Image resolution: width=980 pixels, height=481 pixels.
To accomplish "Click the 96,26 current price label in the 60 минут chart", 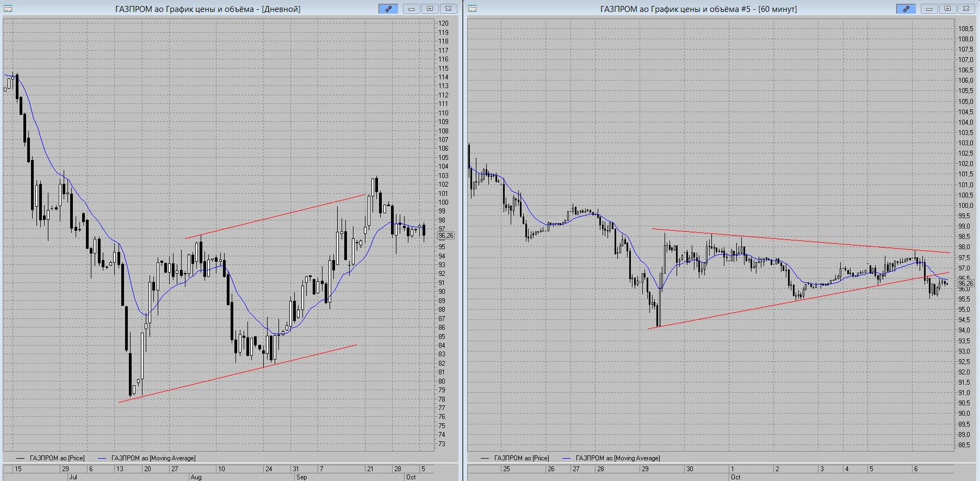I will 965,283.
